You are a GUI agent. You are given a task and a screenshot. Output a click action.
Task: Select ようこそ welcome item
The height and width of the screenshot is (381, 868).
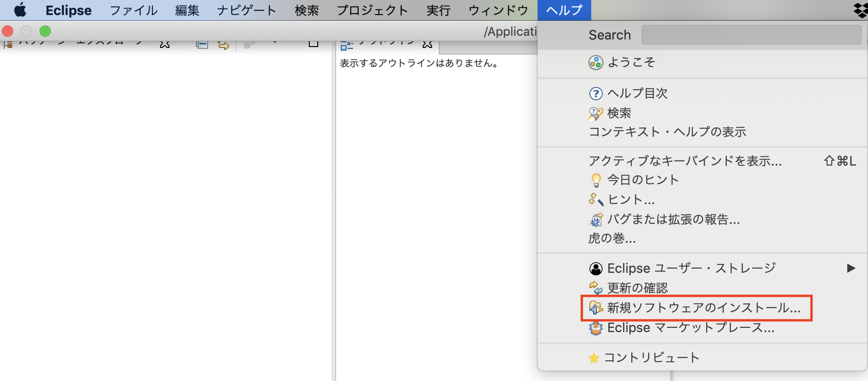[x=702, y=62]
